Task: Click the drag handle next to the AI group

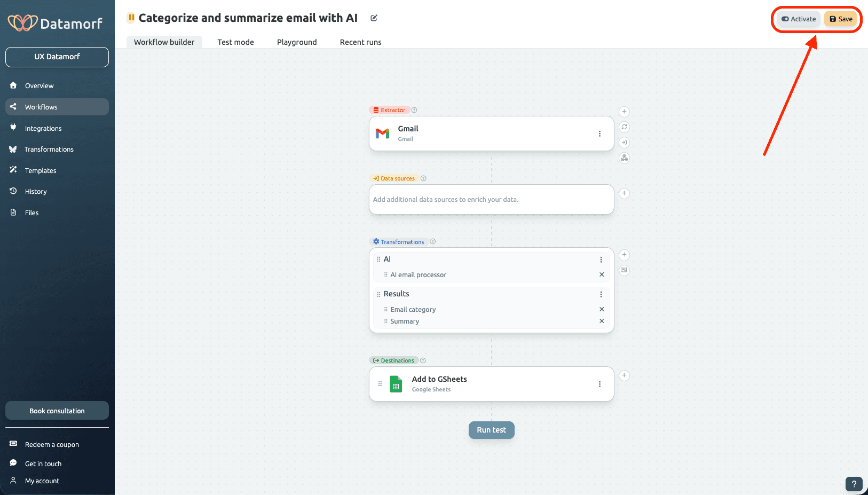Action: pos(378,260)
